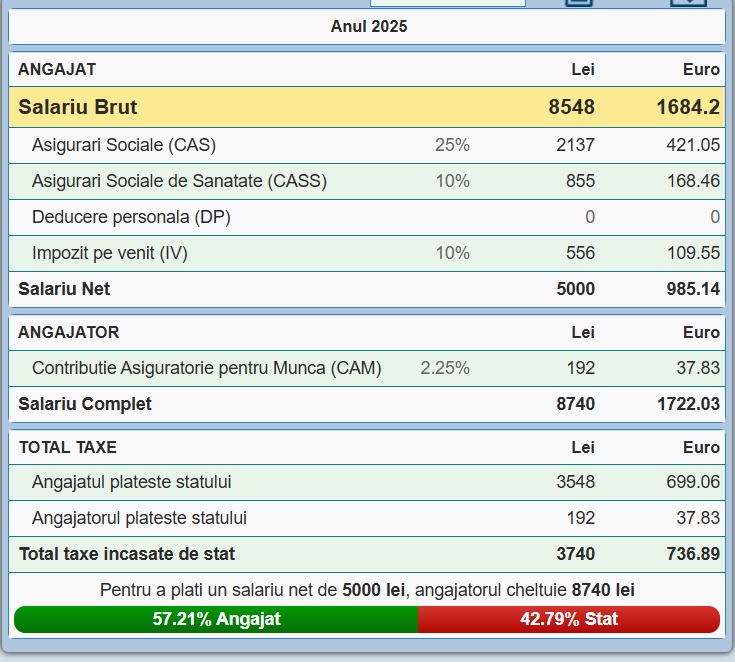Select the Anul 2025 header
The height and width of the screenshot is (662, 735).
pos(369,26)
